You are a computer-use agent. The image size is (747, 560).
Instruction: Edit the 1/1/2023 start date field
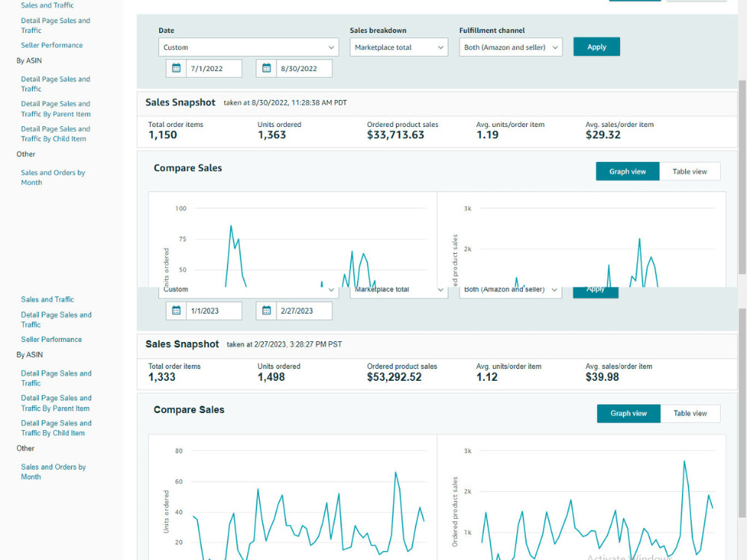[214, 311]
